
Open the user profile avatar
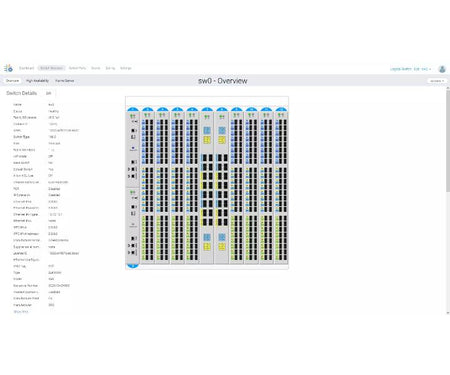[442, 69]
